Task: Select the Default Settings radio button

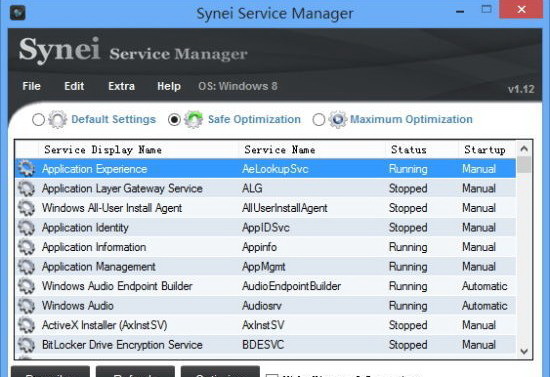Action: (38, 120)
